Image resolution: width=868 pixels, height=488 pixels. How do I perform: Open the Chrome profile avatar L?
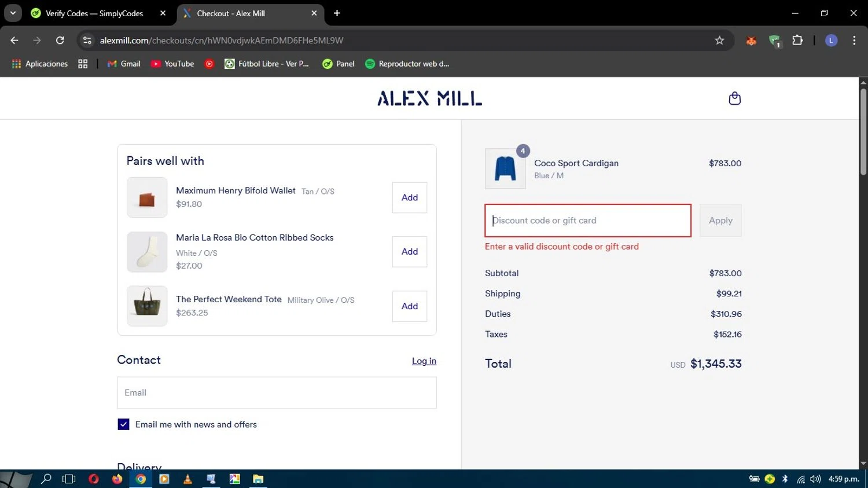coord(831,40)
